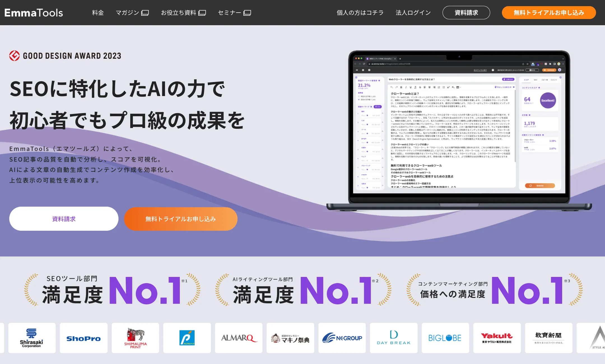
Task: Click the external-window icon beside セミナー
Action: 247,13
